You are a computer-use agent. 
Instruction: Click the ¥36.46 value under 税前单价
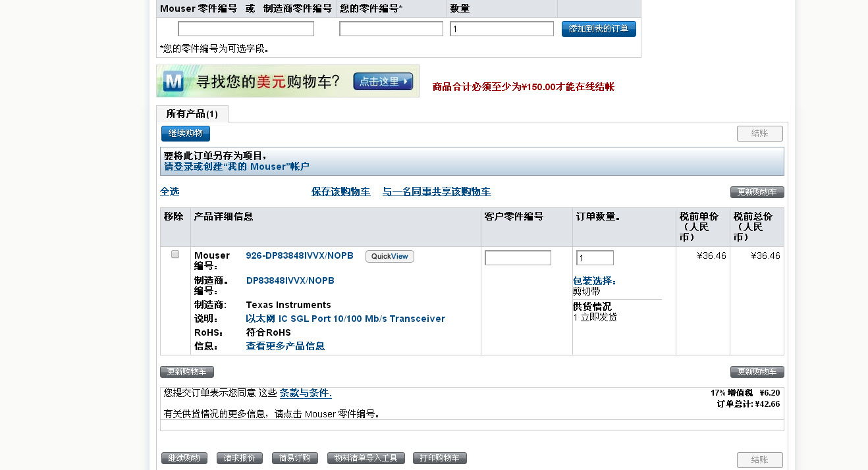pos(711,255)
